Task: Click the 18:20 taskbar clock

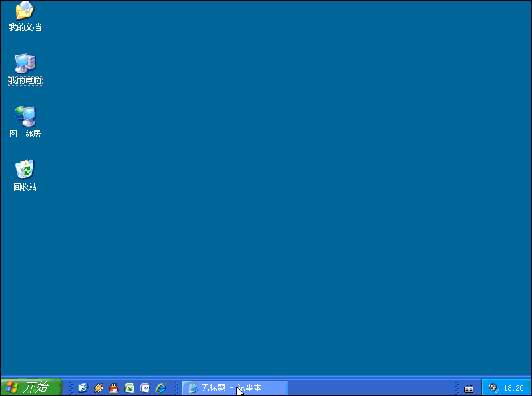Action: pos(514,388)
